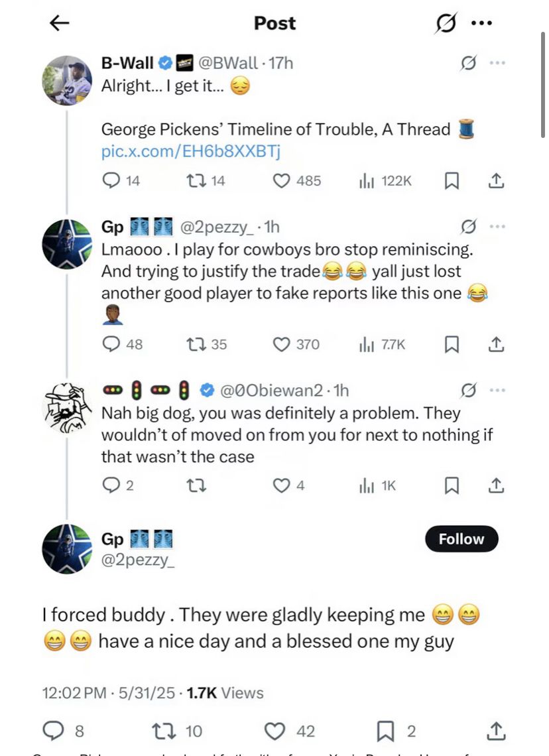This screenshot has height=756, width=549.
Task: Reply to B-Wall's thread post
Action: pyautogui.click(x=111, y=180)
